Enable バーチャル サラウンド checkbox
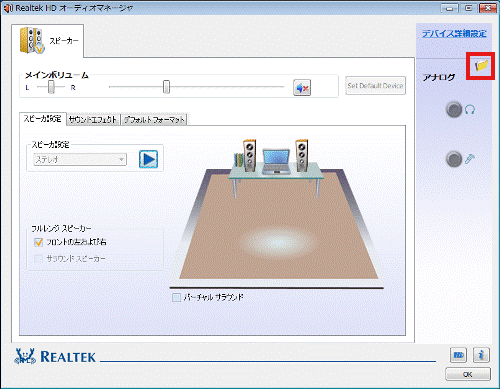This screenshot has width=500, height=389. tap(176, 297)
